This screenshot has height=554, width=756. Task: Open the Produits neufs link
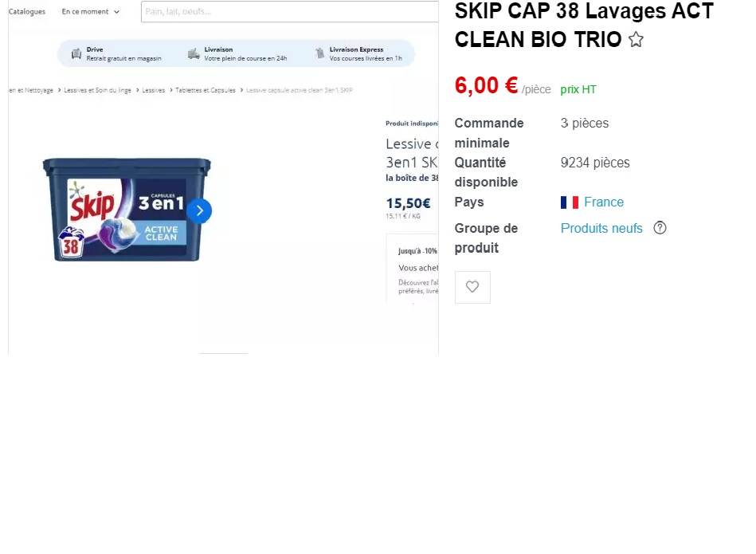pyautogui.click(x=601, y=228)
